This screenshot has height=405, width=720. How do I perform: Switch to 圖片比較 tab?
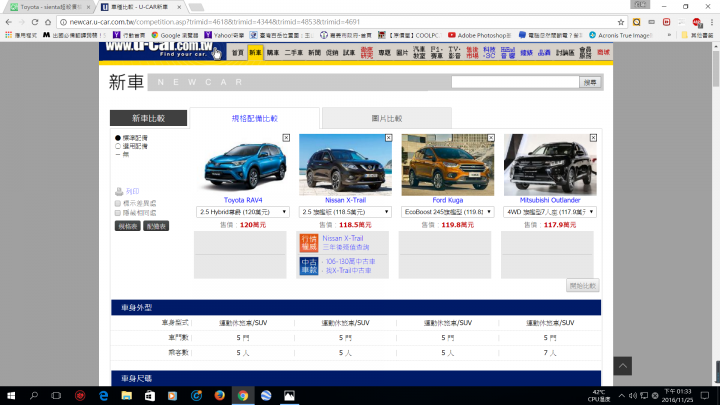coord(387,118)
